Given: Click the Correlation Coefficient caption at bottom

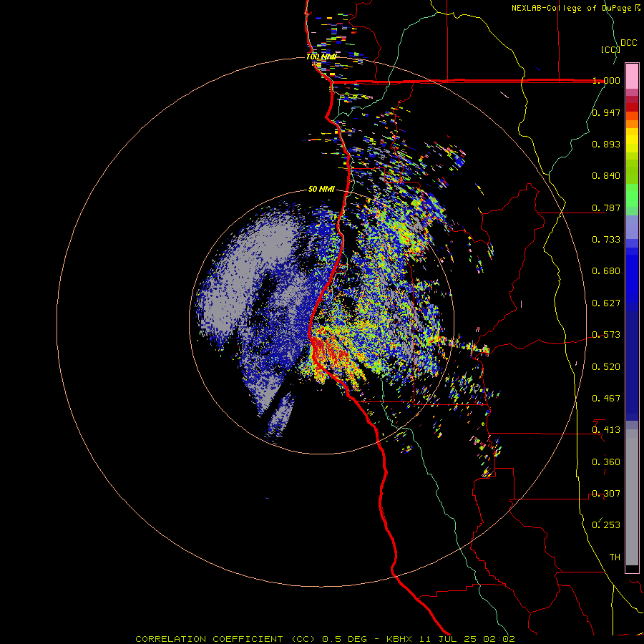Looking at the screenshot, I should click(x=325, y=639).
